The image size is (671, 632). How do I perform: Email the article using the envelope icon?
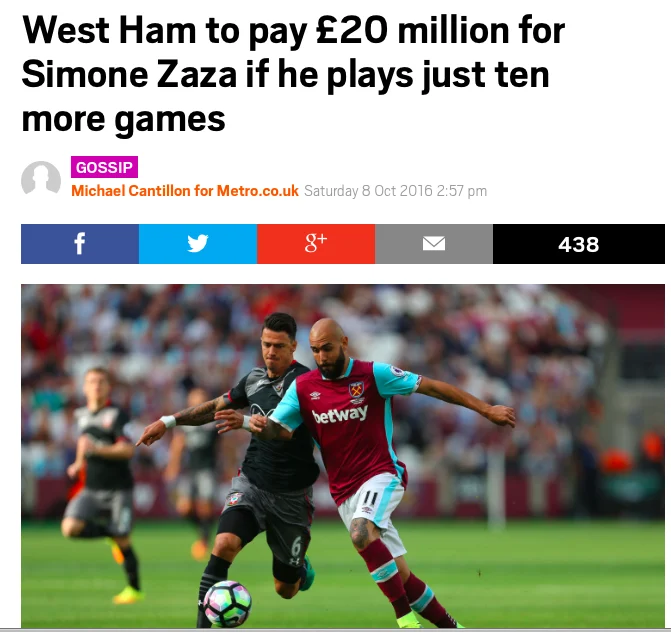pos(434,243)
